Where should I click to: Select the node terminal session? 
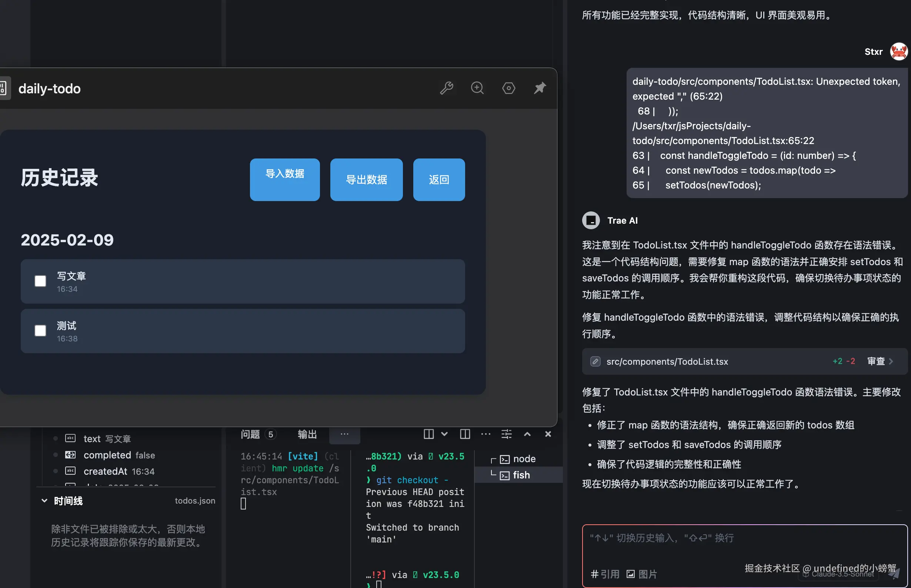tap(524, 458)
